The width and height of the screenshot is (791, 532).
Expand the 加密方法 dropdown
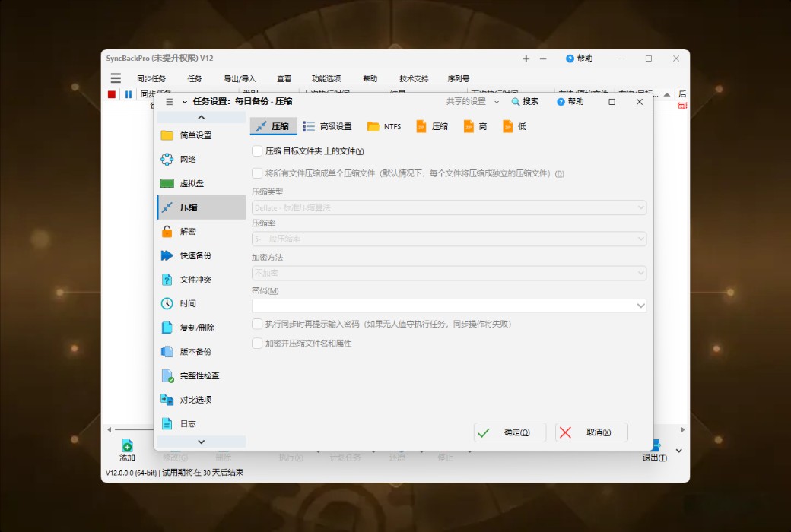tap(449, 273)
